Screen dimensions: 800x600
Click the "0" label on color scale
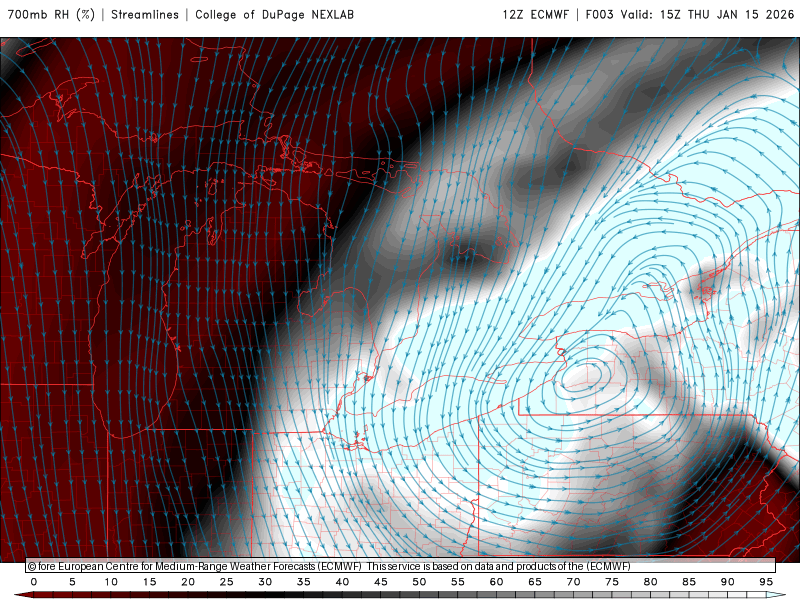tap(34, 582)
